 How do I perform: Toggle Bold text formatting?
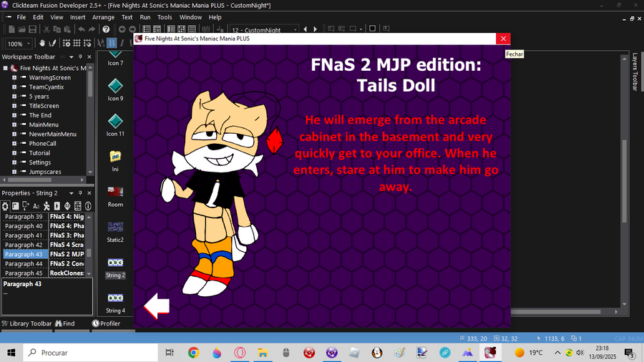coord(112,43)
